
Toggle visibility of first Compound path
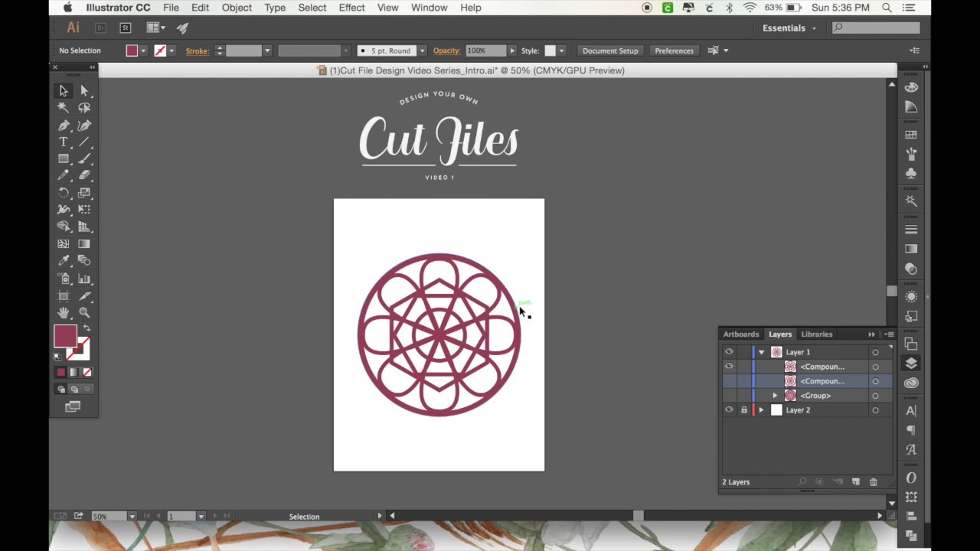pyautogui.click(x=729, y=367)
